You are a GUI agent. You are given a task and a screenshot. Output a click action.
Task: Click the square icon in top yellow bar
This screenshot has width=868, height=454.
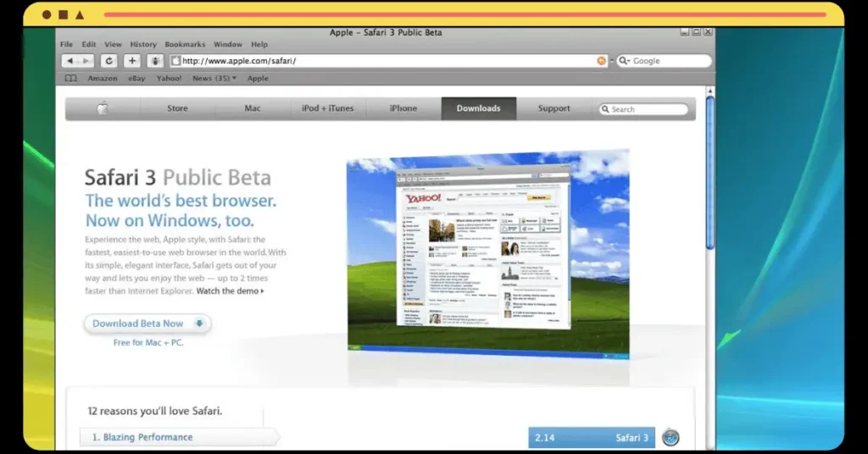coord(63,15)
